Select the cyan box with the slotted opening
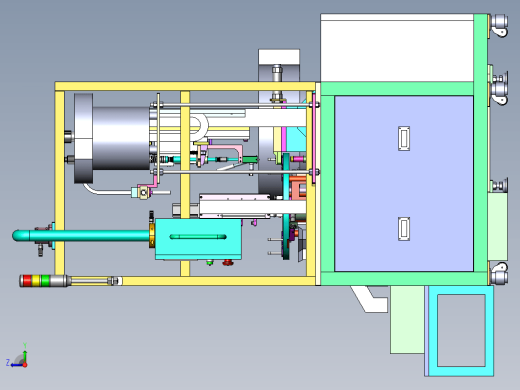Image resolution: width=520 pixels, height=390 pixels. (198, 239)
